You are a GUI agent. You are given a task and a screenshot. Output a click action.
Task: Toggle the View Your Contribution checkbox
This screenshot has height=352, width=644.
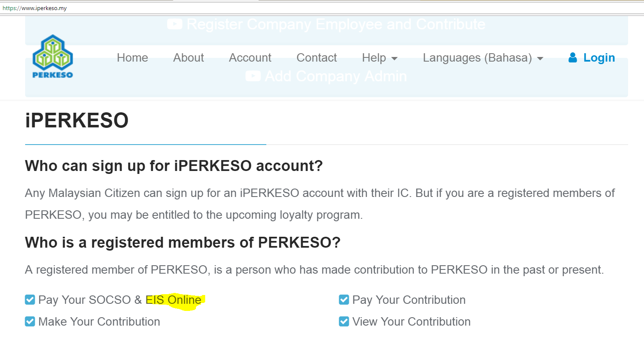click(344, 321)
